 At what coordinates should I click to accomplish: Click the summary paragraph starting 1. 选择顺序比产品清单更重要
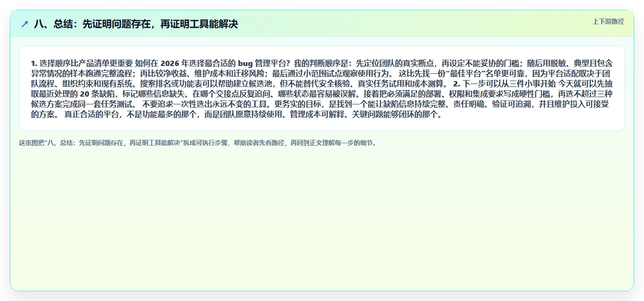coord(322,89)
